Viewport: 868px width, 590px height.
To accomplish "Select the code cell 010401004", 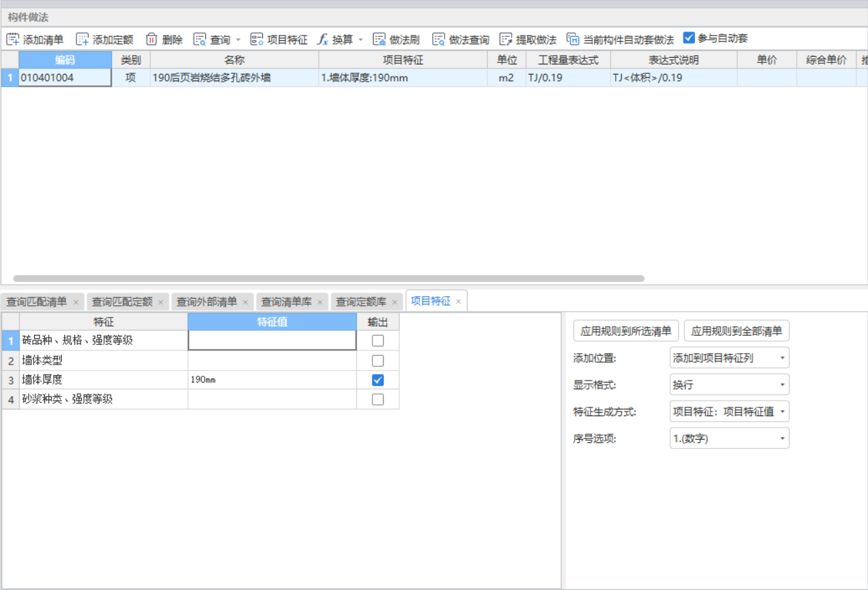I will pyautogui.click(x=65, y=78).
